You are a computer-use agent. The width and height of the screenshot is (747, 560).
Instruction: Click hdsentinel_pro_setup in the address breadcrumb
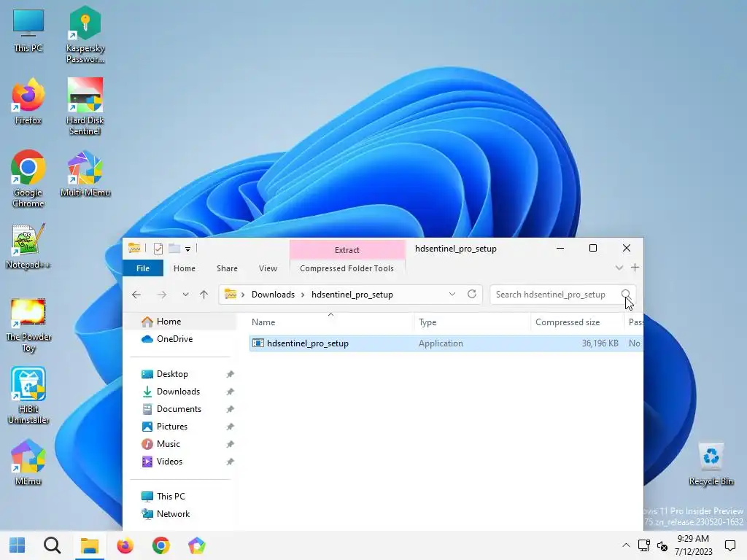click(352, 295)
